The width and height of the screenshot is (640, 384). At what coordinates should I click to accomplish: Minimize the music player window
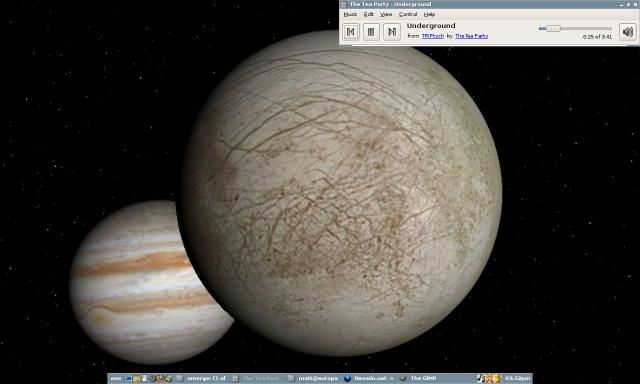[x=621, y=4]
